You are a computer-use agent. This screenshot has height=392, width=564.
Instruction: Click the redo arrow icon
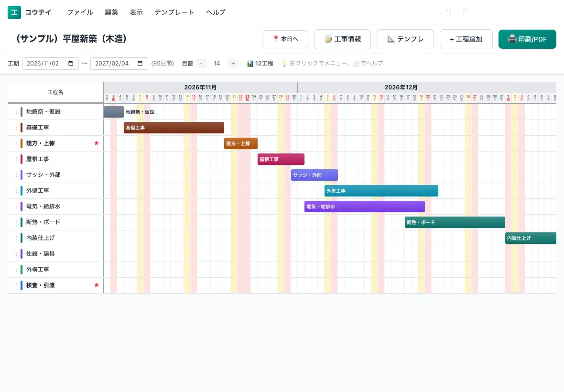(x=465, y=12)
